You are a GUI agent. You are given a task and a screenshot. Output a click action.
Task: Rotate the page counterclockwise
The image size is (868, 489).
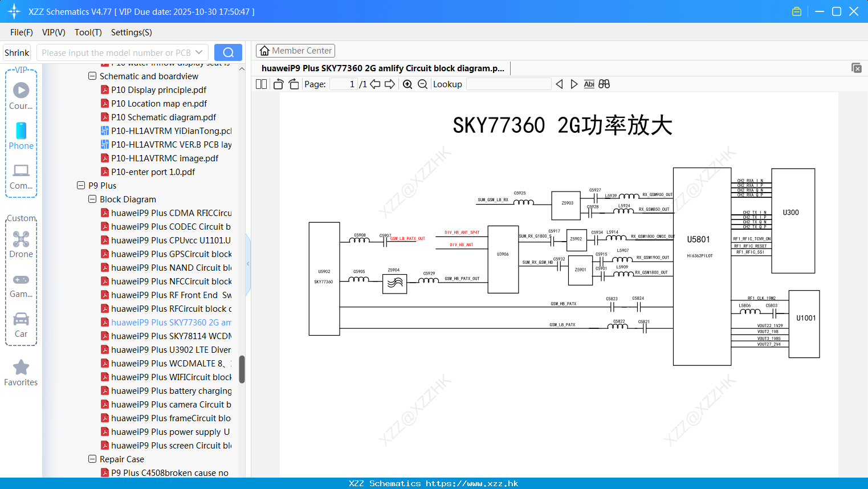click(278, 84)
